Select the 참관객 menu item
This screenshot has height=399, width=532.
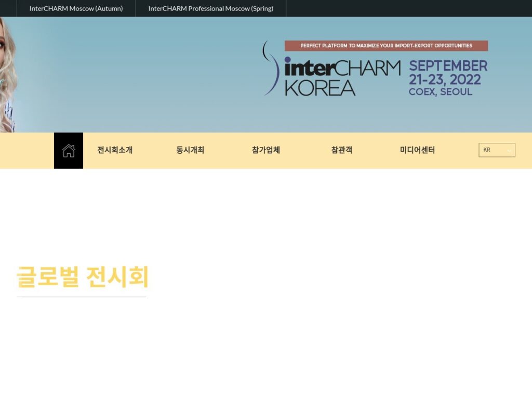point(342,150)
